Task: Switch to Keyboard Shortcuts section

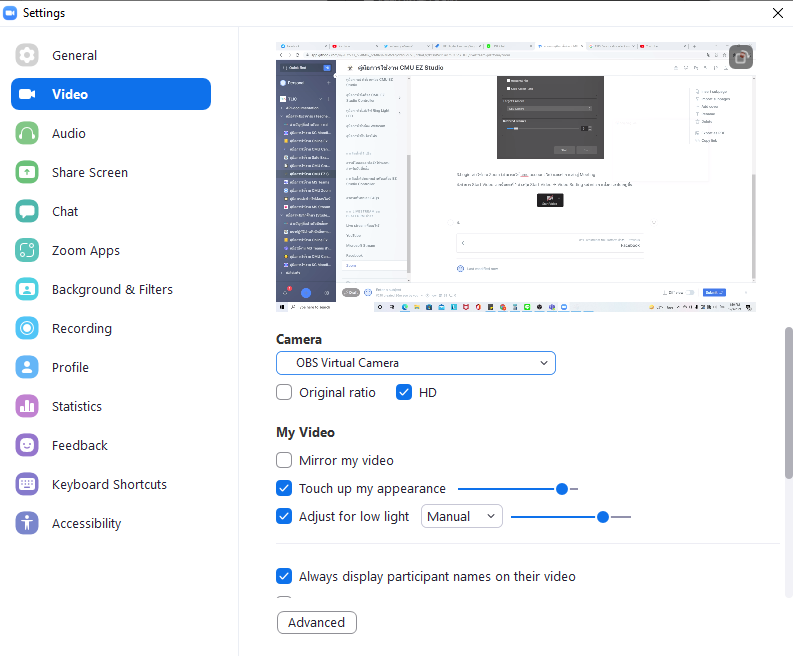Action: (109, 485)
